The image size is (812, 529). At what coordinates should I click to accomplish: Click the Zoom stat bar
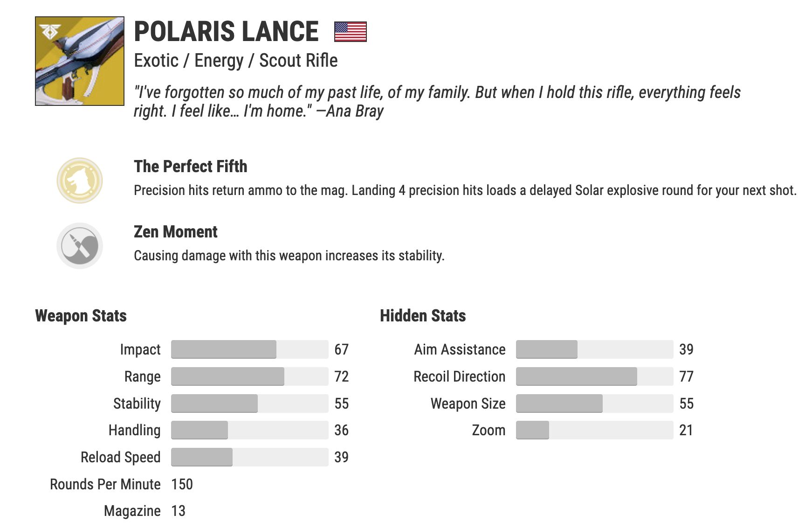click(594, 430)
